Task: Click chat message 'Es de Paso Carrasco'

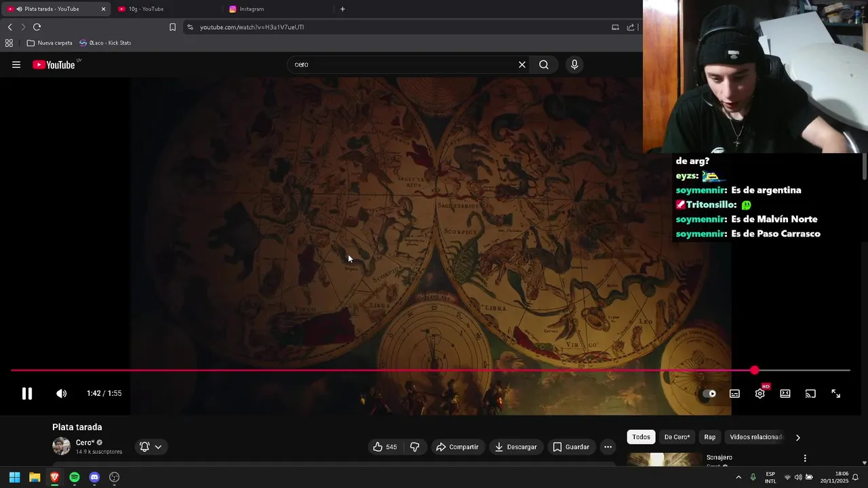Action: pyautogui.click(x=776, y=234)
